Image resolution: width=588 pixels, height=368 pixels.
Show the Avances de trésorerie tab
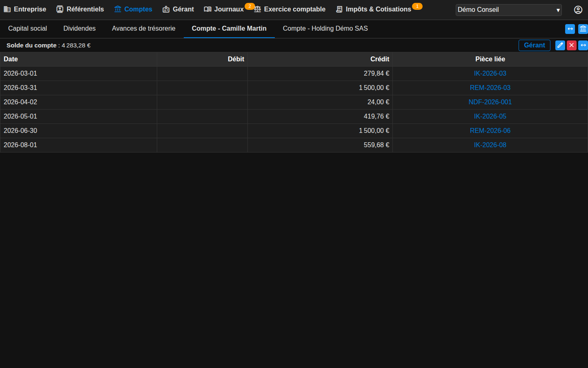pyautogui.click(x=144, y=29)
